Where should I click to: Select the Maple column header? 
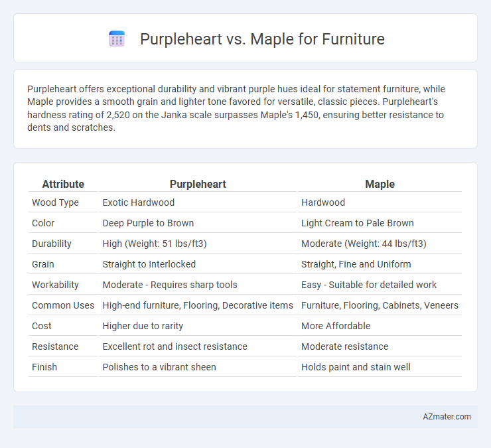380,184
